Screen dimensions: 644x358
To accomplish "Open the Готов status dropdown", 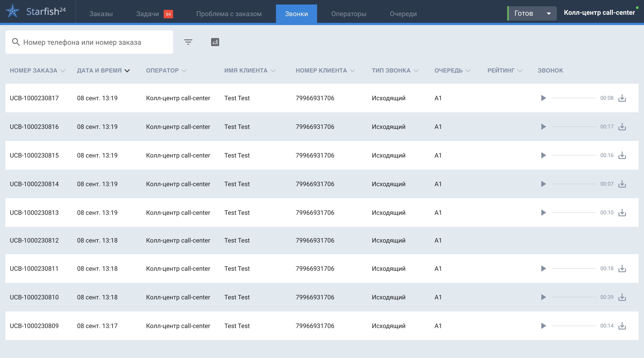I will [x=532, y=13].
